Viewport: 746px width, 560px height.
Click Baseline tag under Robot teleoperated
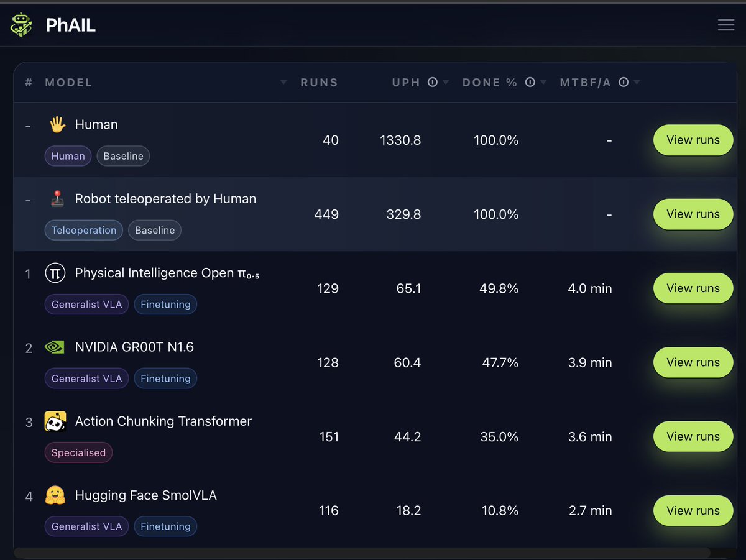pos(155,230)
